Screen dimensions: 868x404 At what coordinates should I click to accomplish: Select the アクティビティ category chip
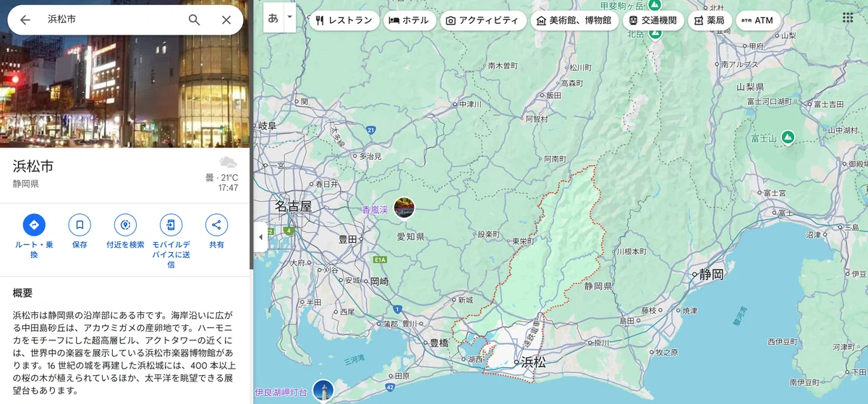(483, 20)
